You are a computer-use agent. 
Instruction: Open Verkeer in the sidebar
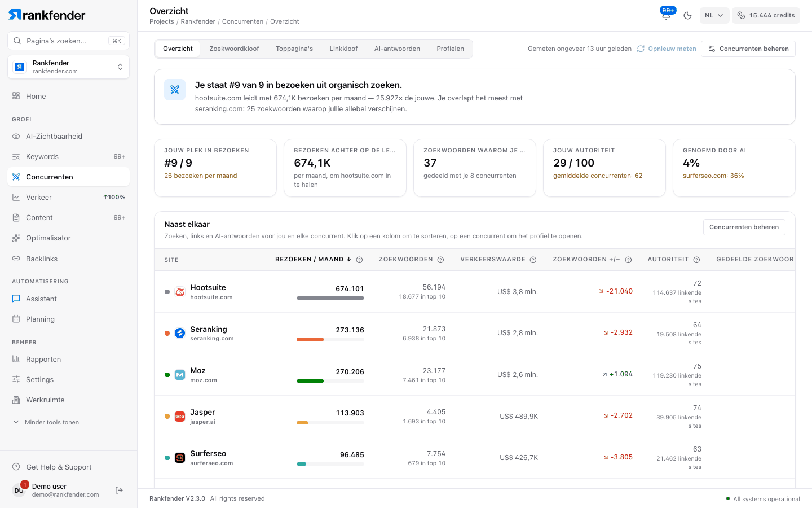click(x=68, y=197)
